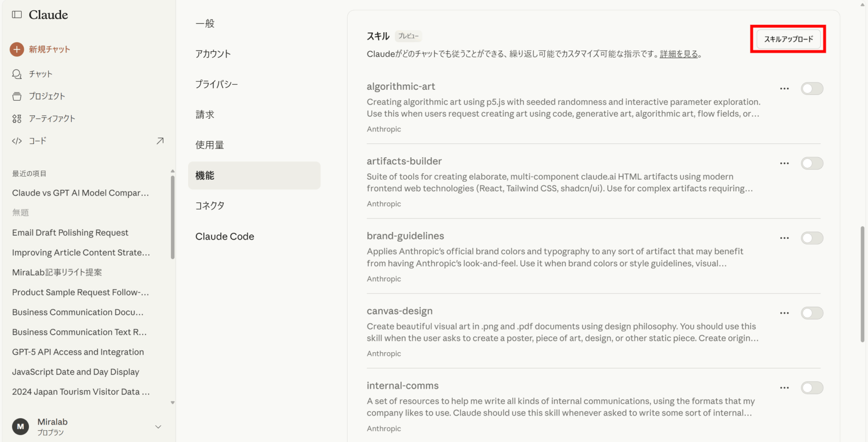Follow the 詳細を見る link
This screenshot has width=868, height=442.
pos(679,54)
